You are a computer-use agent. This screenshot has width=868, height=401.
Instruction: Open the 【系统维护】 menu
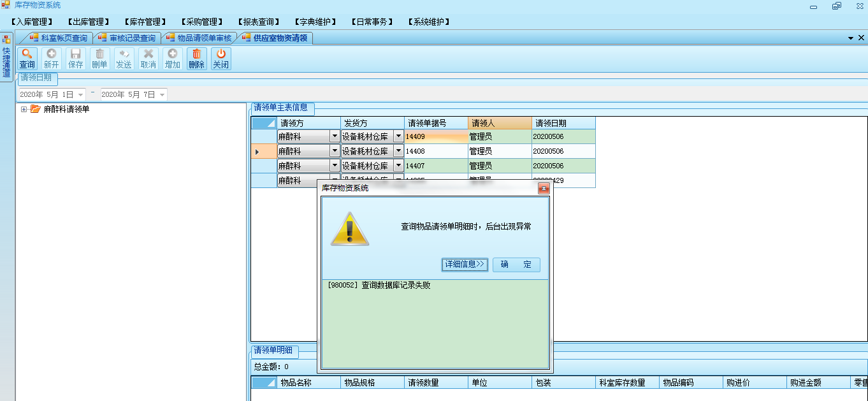coord(429,22)
